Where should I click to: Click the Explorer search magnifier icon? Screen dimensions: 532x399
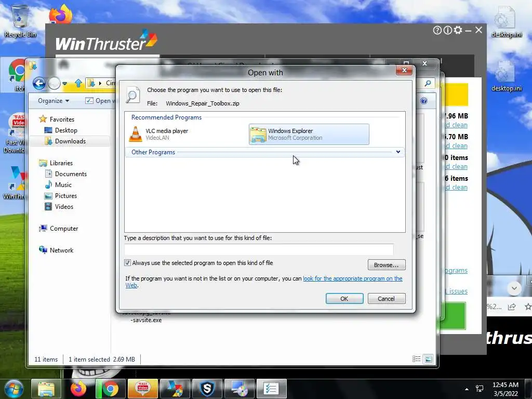coord(428,83)
